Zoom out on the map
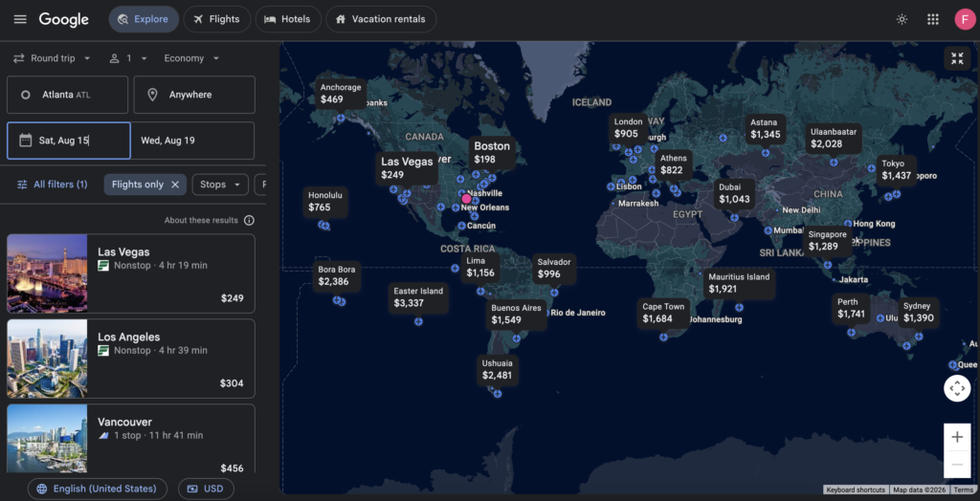Screen dimensions: 980x501 (x=957, y=464)
